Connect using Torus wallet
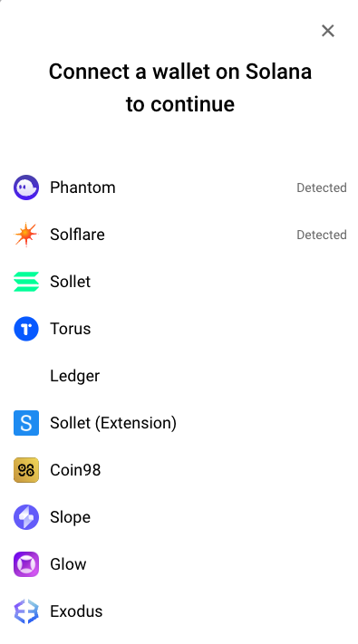 [x=180, y=329]
